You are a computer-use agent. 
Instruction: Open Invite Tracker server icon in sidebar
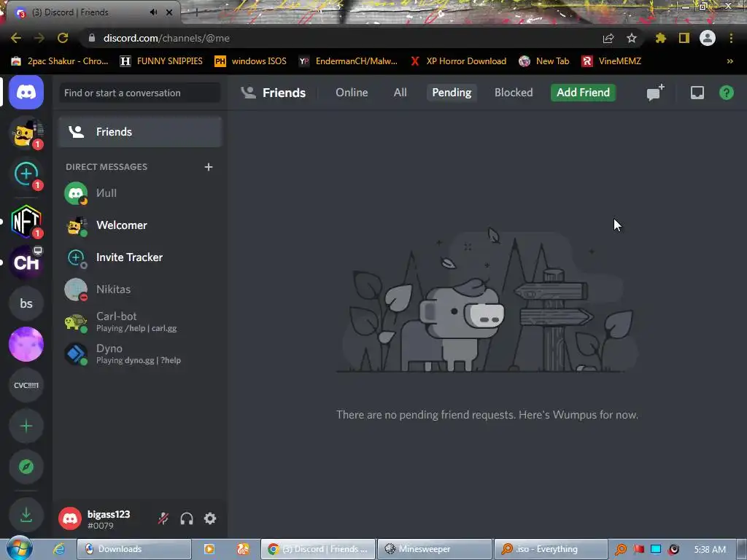(x=26, y=174)
